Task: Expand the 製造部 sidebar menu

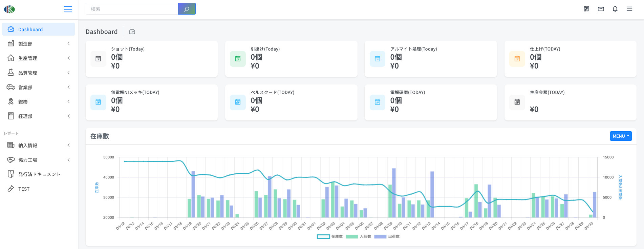Action: pos(38,44)
